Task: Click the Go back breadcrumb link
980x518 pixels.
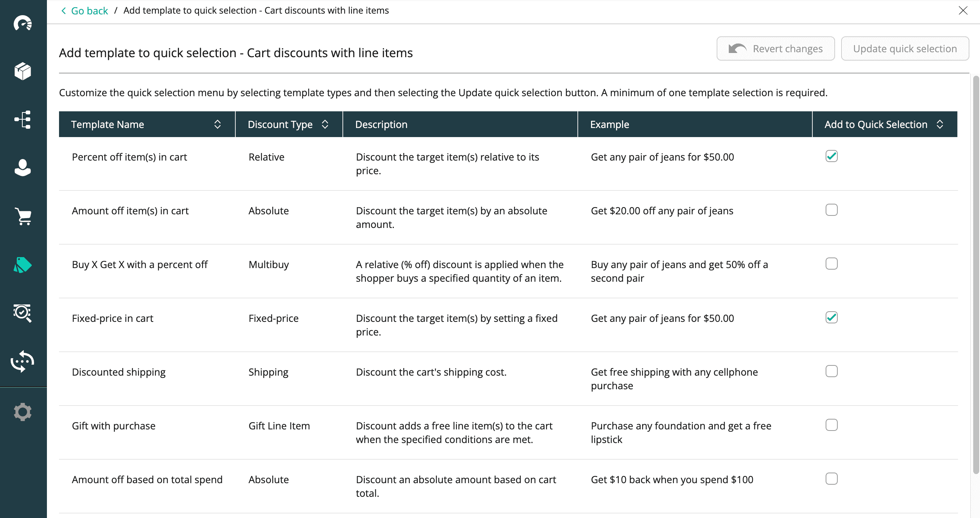Action: click(x=89, y=11)
